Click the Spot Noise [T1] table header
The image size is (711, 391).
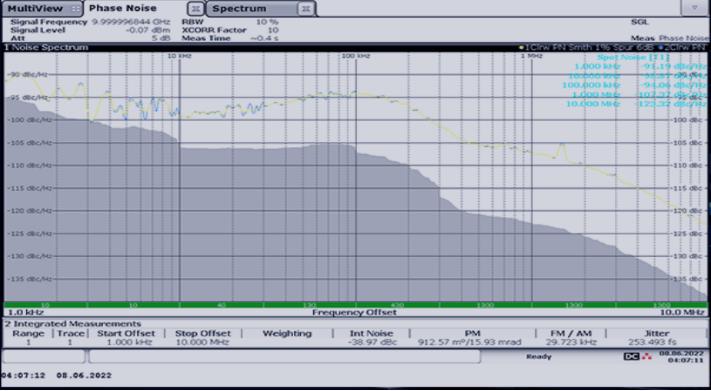coord(633,57)
